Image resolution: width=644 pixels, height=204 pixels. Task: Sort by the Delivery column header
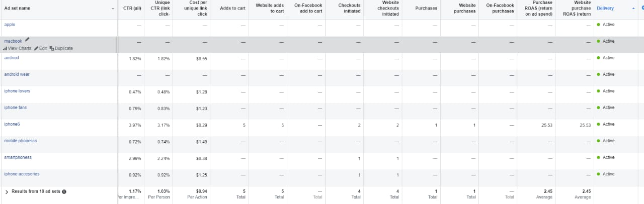605,9
